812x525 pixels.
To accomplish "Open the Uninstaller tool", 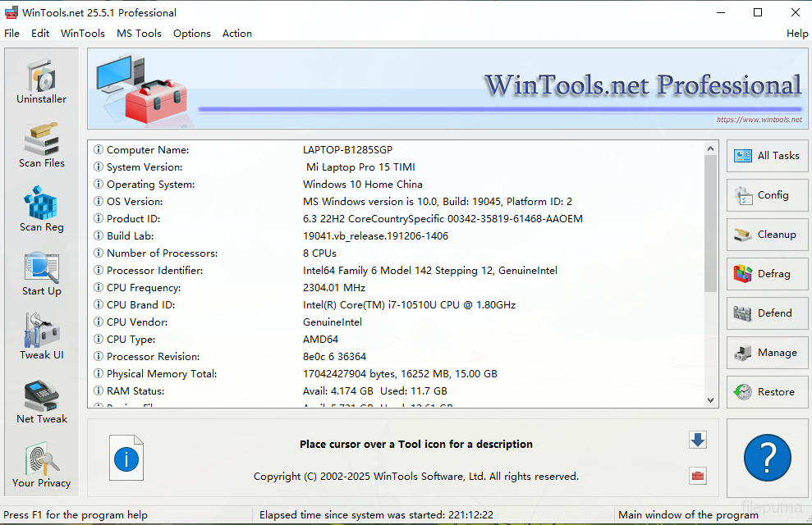I will tap(41, 82).
